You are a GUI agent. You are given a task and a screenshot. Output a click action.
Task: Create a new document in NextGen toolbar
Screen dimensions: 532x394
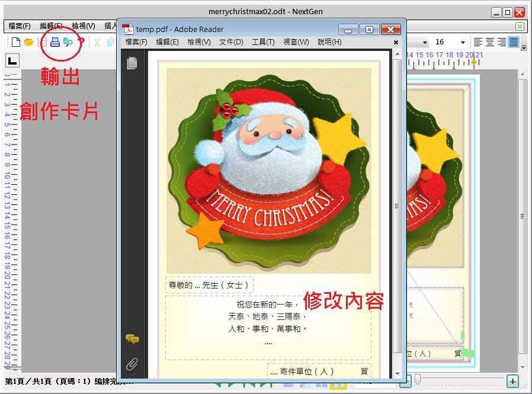(x=16, y=42)
